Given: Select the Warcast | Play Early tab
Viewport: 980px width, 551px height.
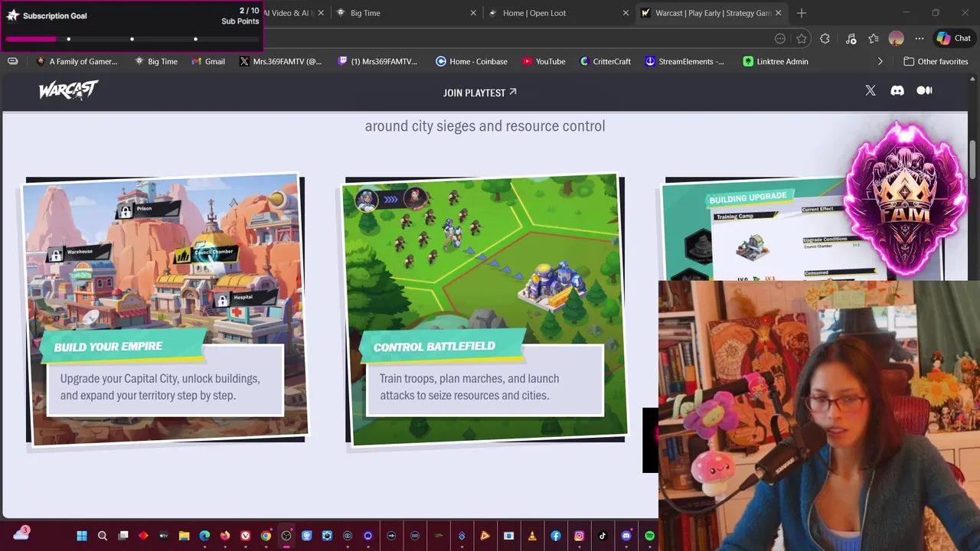Looking at the screenshot, I should (712, 13).
